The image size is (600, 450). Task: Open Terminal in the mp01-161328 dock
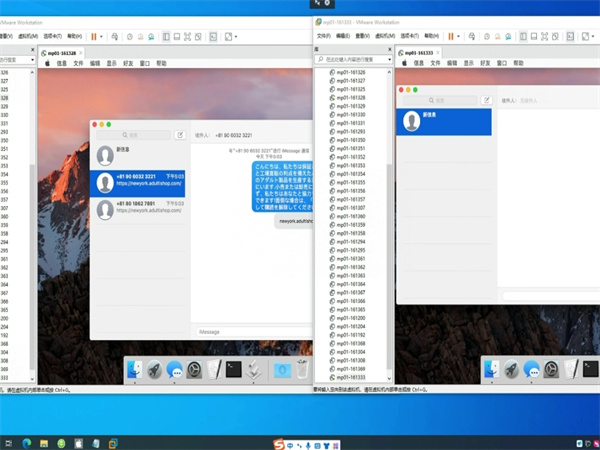pyautogui.click(x=233, y=370)
